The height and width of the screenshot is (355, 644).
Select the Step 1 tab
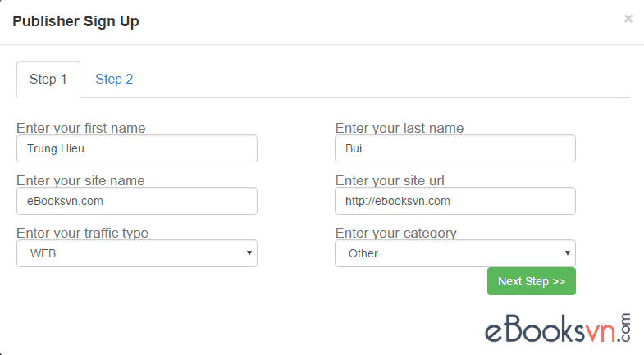(x=48, y=80)
